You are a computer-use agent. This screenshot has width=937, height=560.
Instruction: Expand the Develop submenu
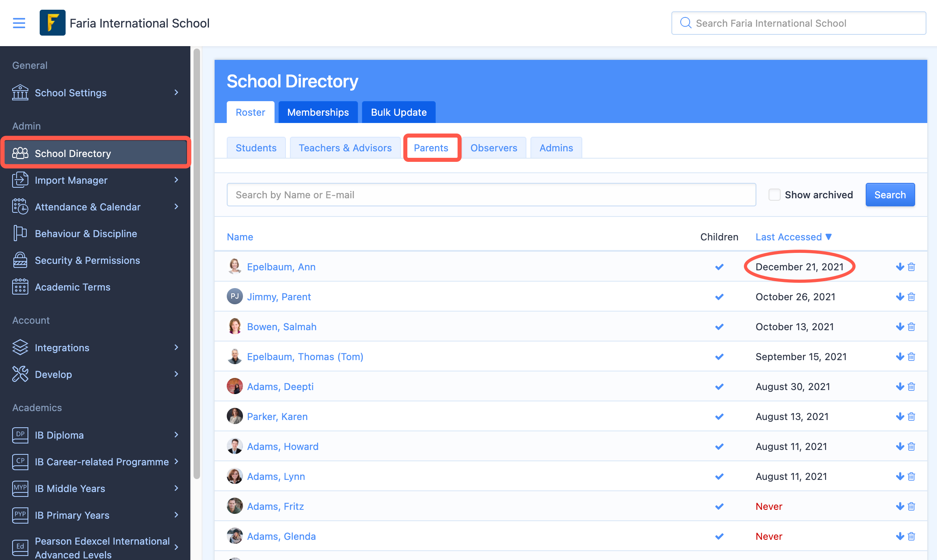176,374
